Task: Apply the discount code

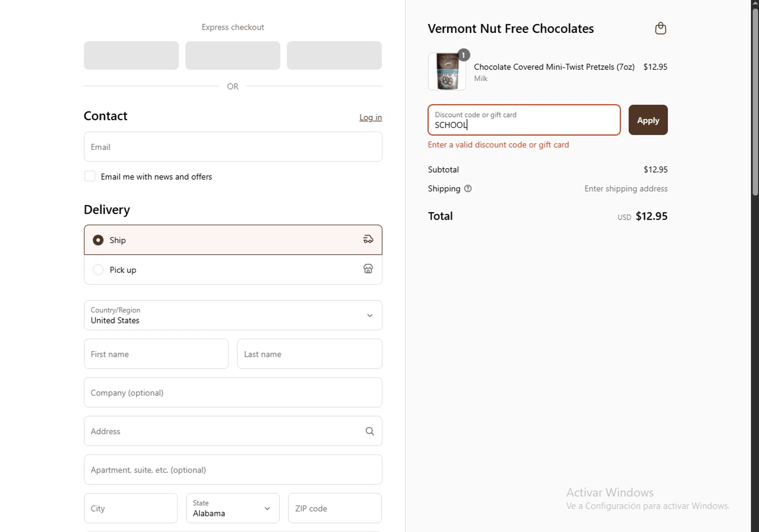Action: (x=648, y=120)
